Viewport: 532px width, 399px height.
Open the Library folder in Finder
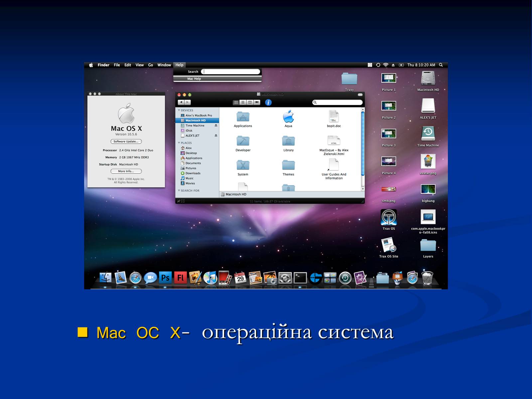[x=288, y=143]
